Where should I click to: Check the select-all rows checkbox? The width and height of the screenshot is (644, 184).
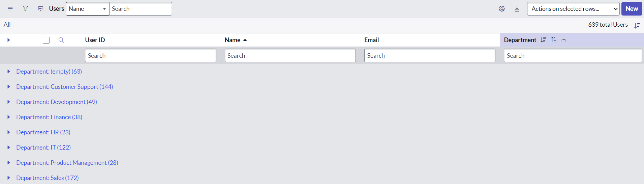[x=46, y=40]
